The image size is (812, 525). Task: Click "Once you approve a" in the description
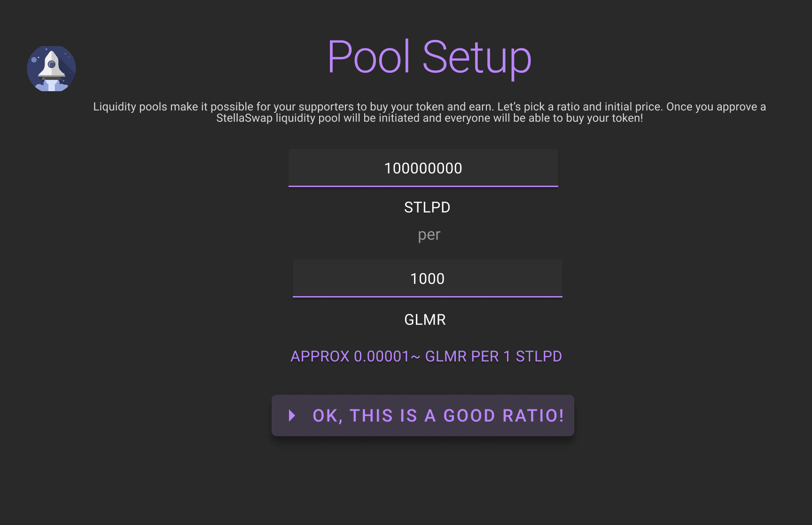[716, 107]
